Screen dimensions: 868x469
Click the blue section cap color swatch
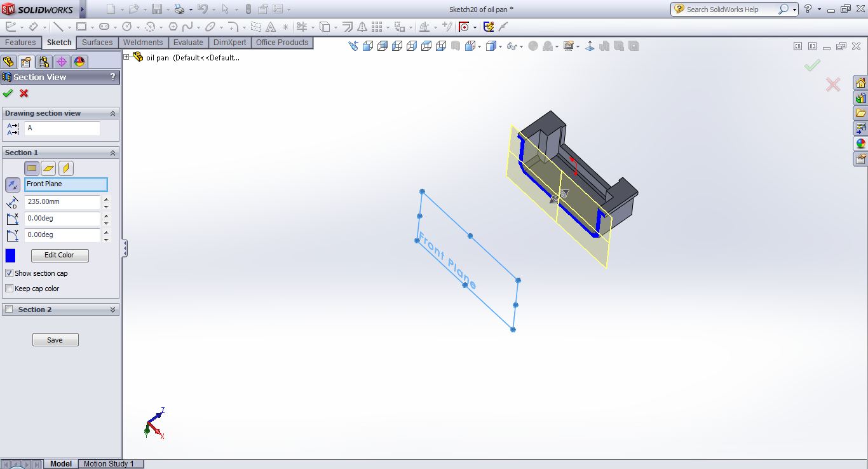pyautogui.click(x=10, y=255)
